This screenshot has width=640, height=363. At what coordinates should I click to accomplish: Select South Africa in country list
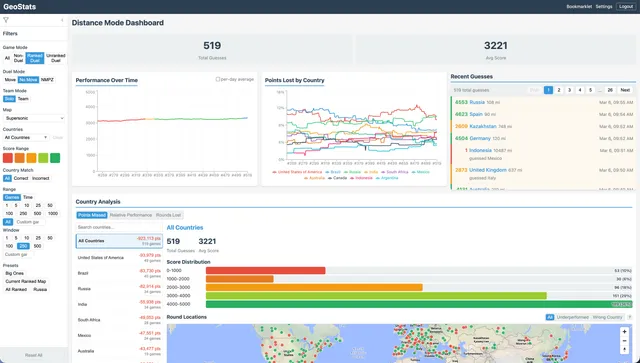point(119,320)
